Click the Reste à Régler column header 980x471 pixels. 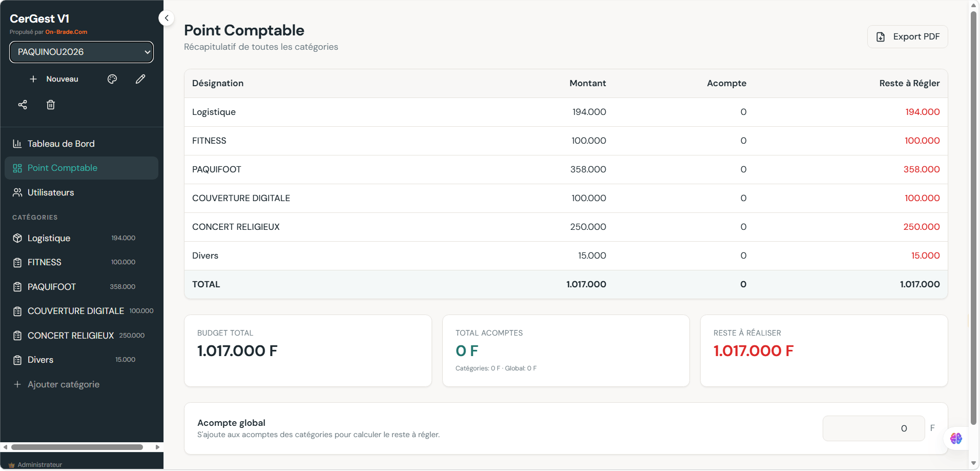(909, 83)
